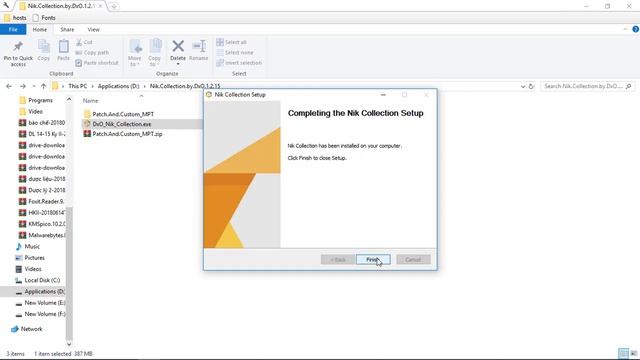Viewport: 640px width, 360px height.
Task: Select Foxit.Reader item in navigation pane
Action: (x=42, y=201)
